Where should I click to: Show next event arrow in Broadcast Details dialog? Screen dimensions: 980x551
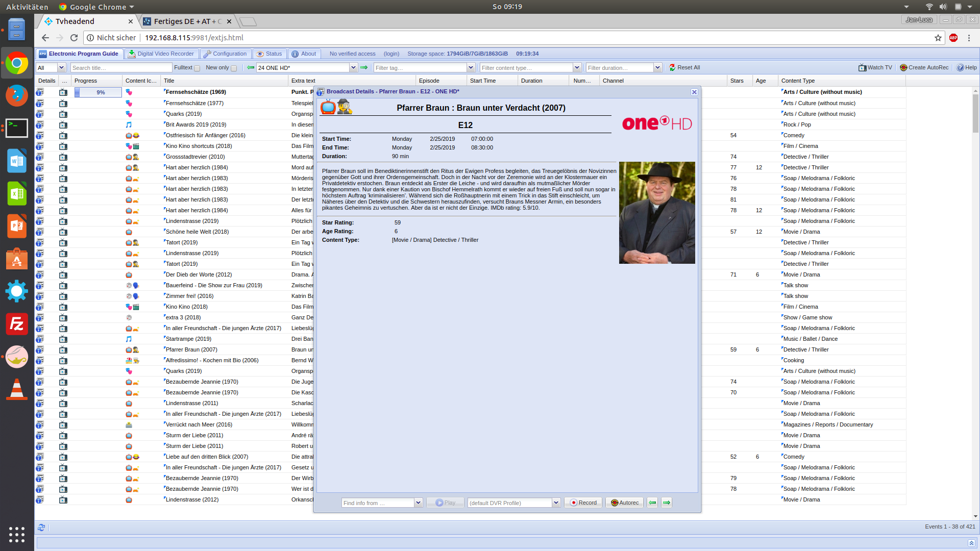click(x=667, y=503)
